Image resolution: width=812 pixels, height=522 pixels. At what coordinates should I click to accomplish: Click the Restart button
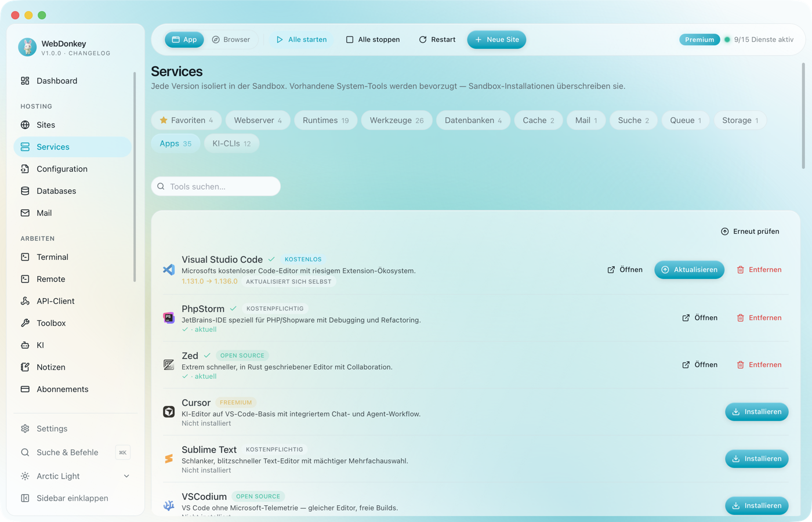[x=437, y=39]
